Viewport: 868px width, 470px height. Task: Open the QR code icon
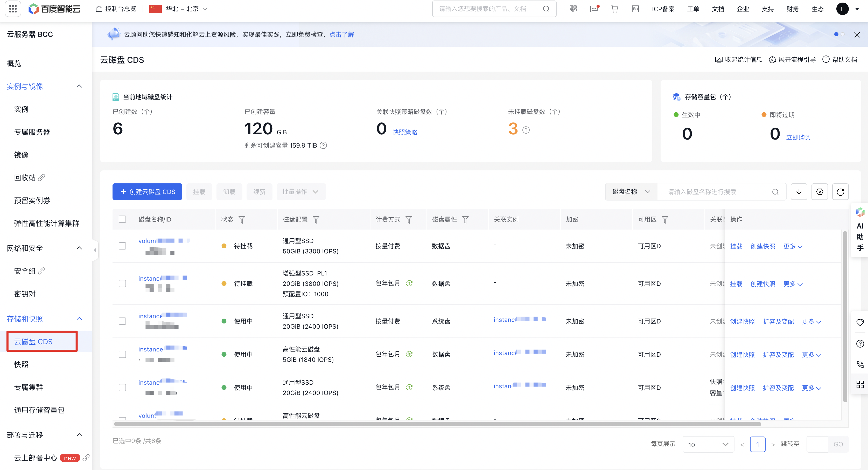pos(573,9)
